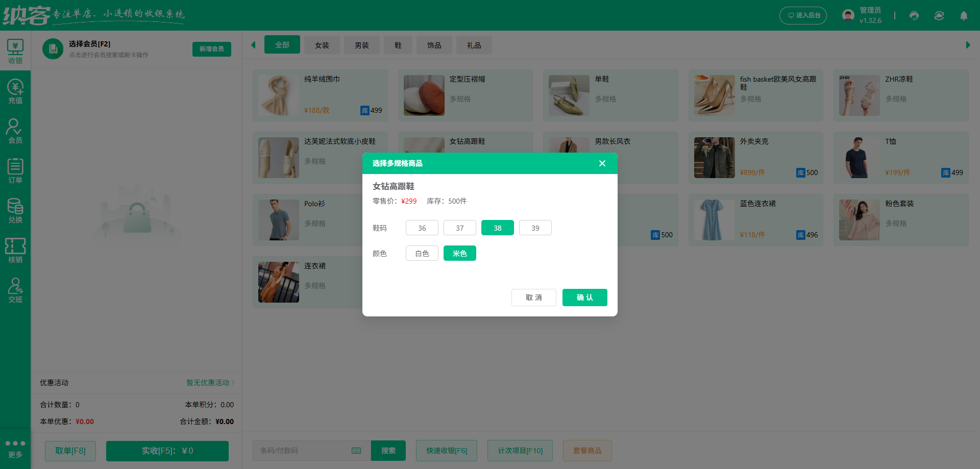Select shoe size 37
The image size is (980, 469).
pos(459,228)
